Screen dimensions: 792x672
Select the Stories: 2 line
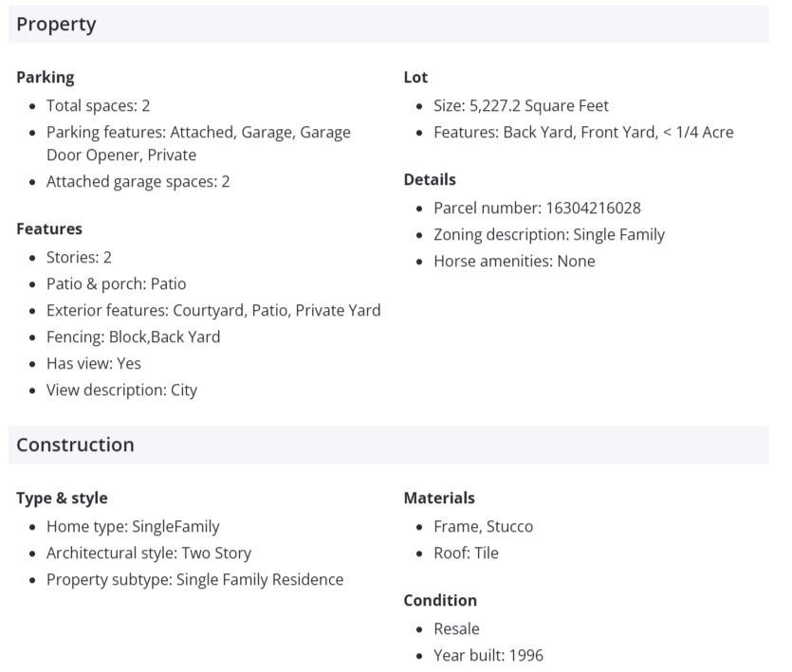pos(79,258)
